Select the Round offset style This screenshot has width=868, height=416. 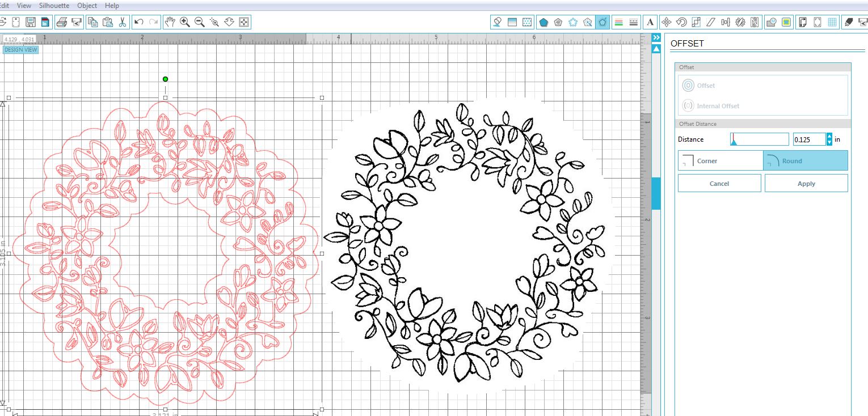(806, 161)
